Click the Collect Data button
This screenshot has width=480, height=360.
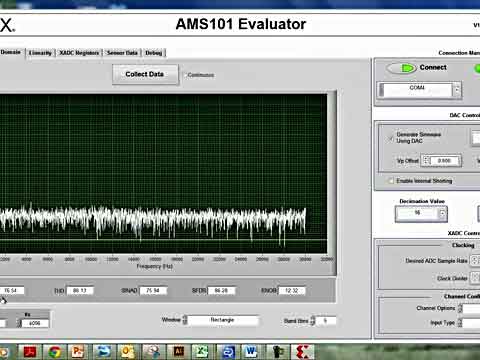pos(145,74)
